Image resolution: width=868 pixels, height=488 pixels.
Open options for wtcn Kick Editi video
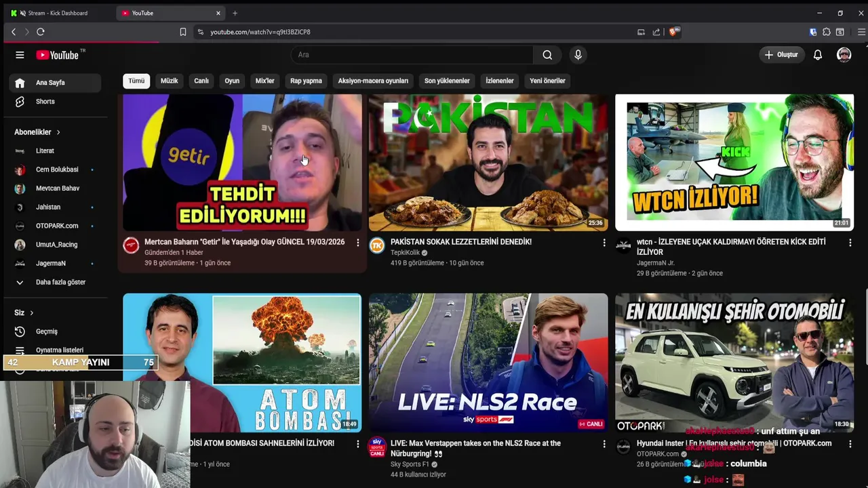click(x=850, y=243)
